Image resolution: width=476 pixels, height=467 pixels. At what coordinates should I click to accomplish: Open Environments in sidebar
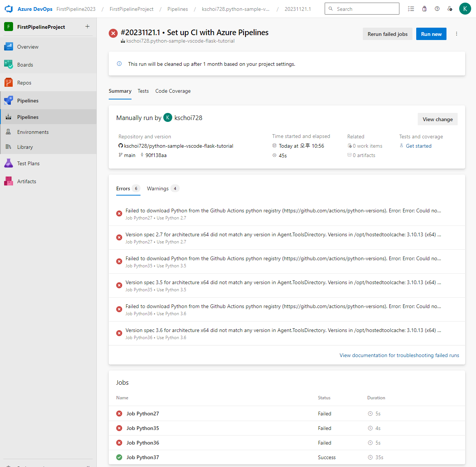click(x=48, y=132)
